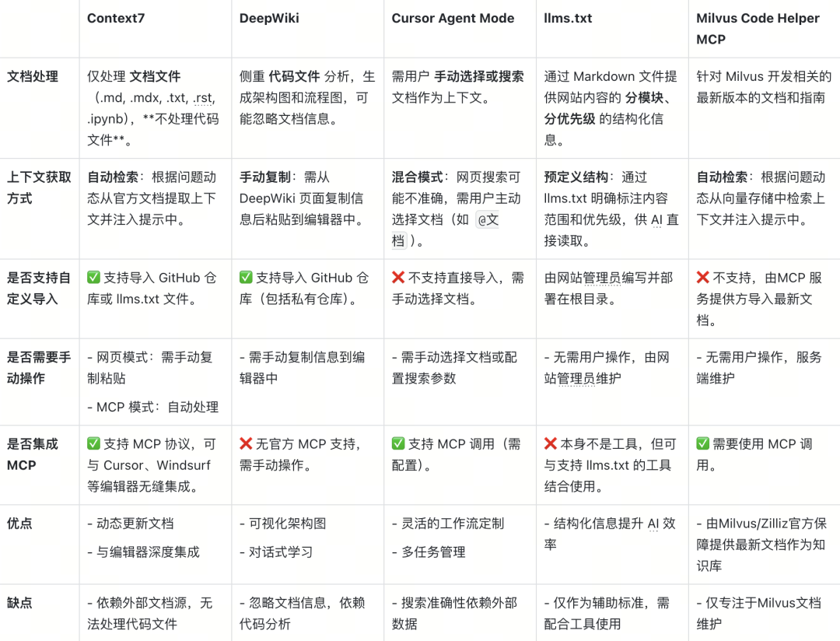Viewport: 840px width, 641px height.
Task: Click the 文档处理 row label
Action: click(33, 77)
